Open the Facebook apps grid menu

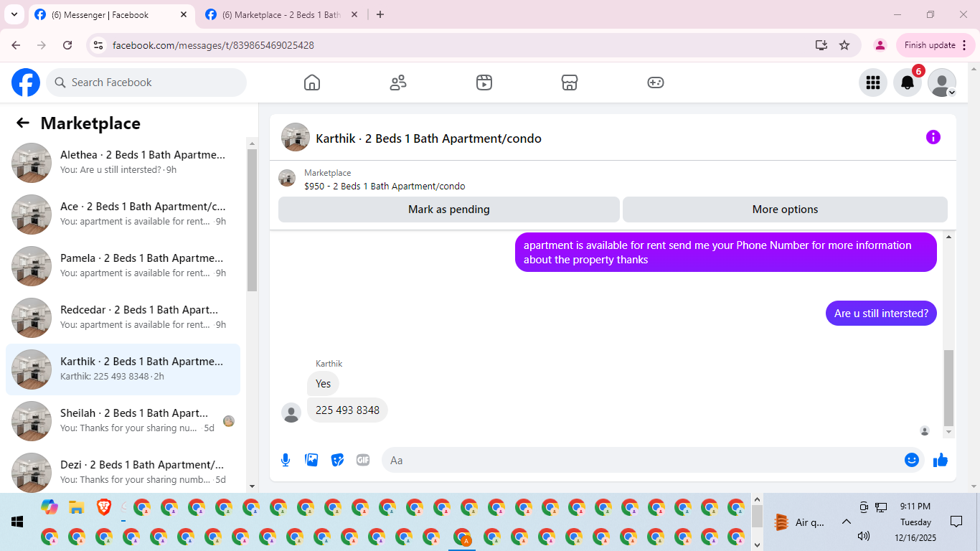point(873,83)
